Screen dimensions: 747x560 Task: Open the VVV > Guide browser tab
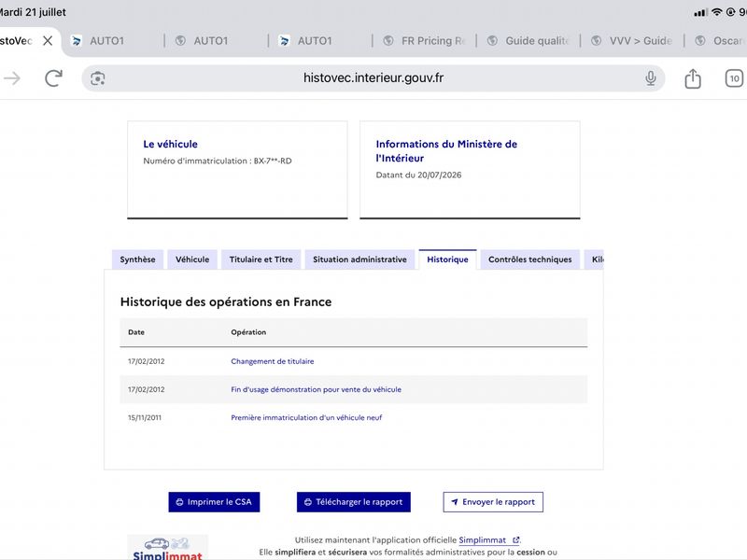click(632, 41)
